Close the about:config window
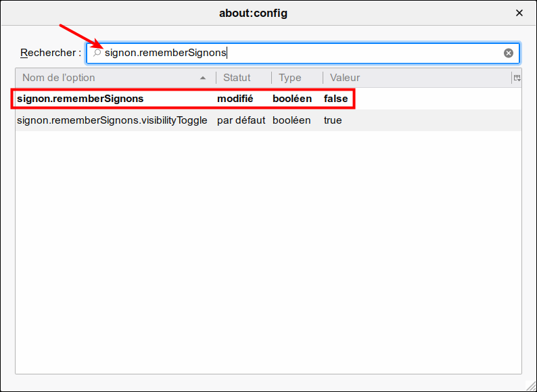Viewport: 537px width, 392px height. coord(519,13)
